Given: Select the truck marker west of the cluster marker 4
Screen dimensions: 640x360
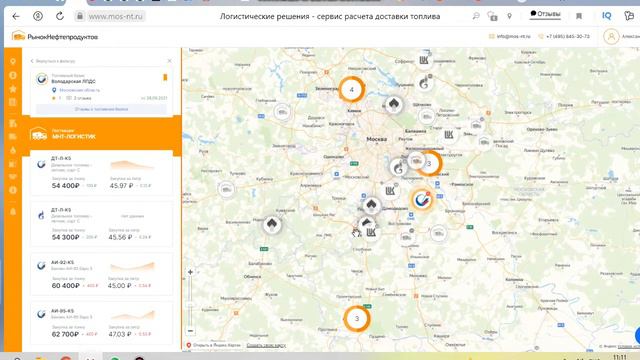Looking at the screenshot, I should (282, 112).
